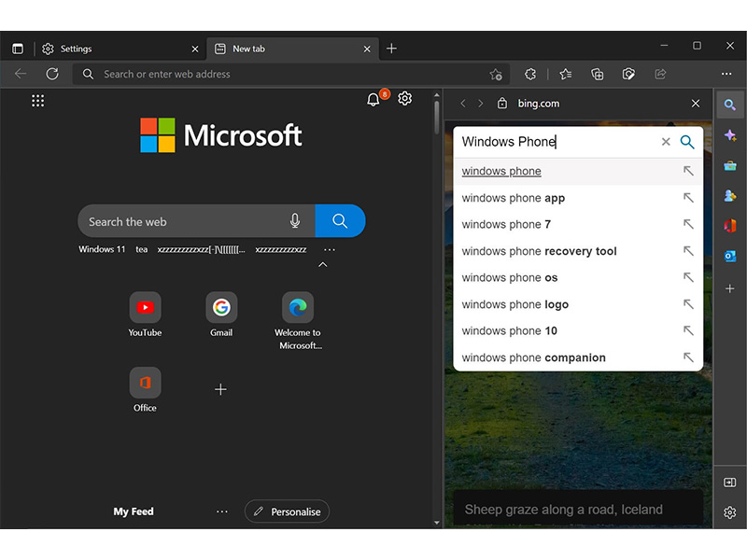Open the Settings and more ellipsis menu
The image size is (747, 560).
click(x=726, y=74)
